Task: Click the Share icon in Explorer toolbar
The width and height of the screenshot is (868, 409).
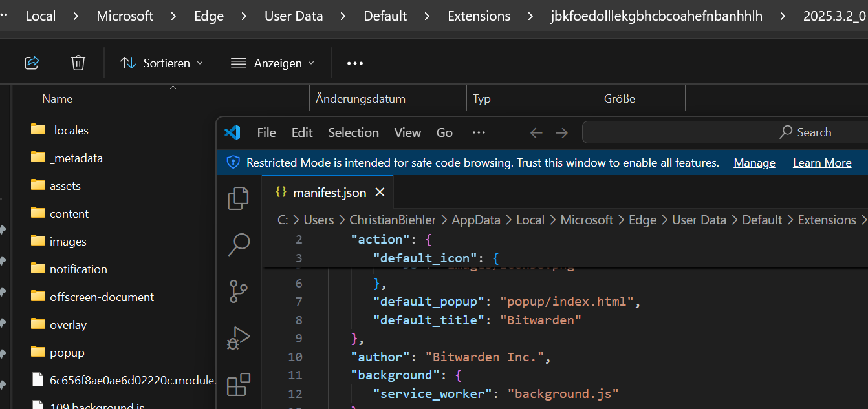Action: tap(31, 62)
